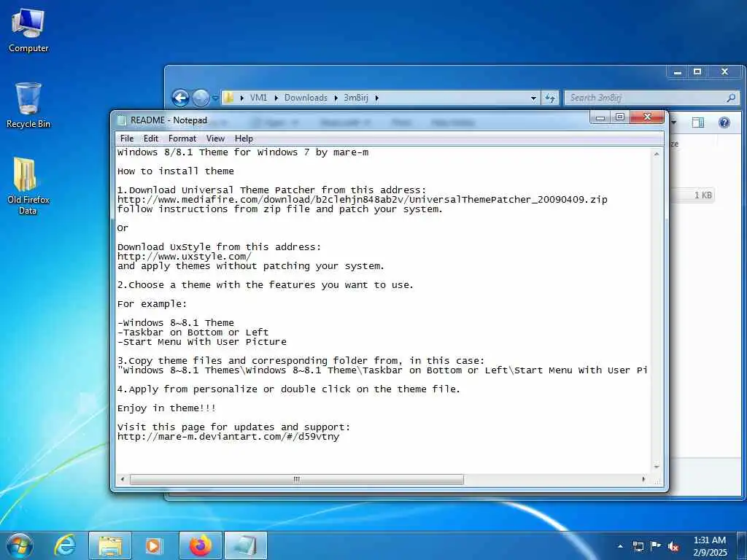The height and width of the screenshot is (560, 747).
Task: Click the Notepad title bar document icon
Action: coord(122,120)
